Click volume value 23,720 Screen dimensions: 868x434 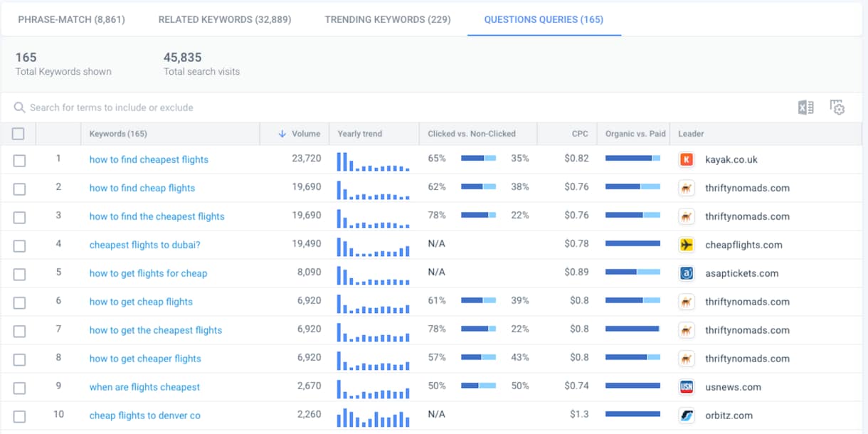pyautogui.click(x=307, y=158)
